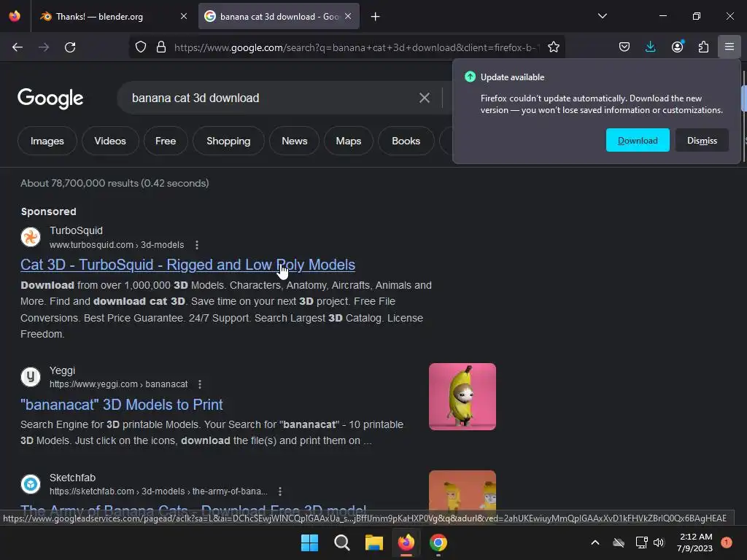Screen dimensions: 747x560
Task: Expand the list all tabs dropdown arrow
Action: coord(602,16)
